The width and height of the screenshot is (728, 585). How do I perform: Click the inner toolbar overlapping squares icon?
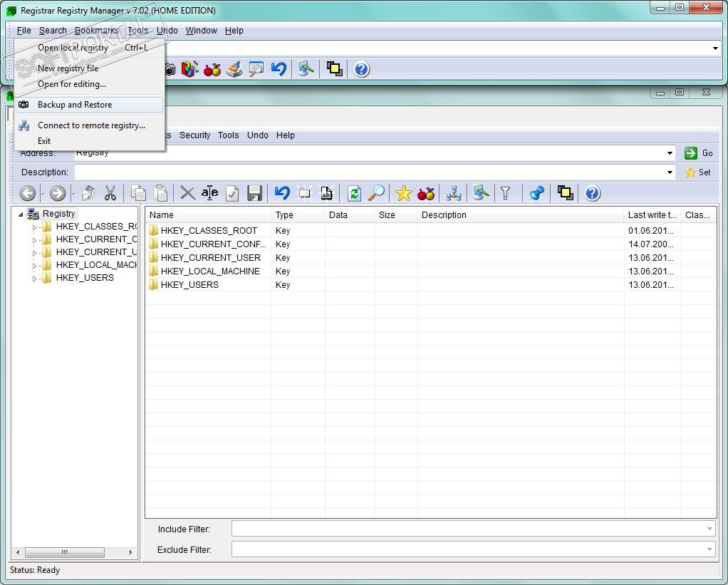click(x=565, y=193)
